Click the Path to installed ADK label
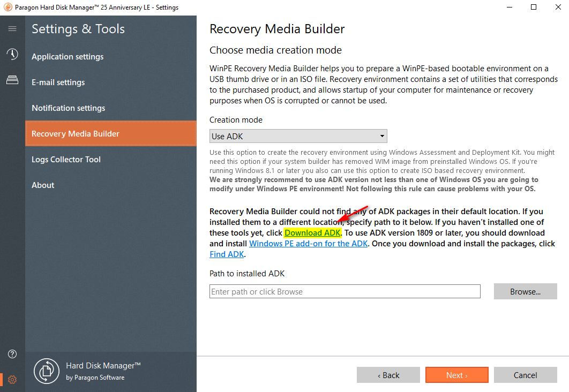The image size is (569, 392). (x=247, y=274)
